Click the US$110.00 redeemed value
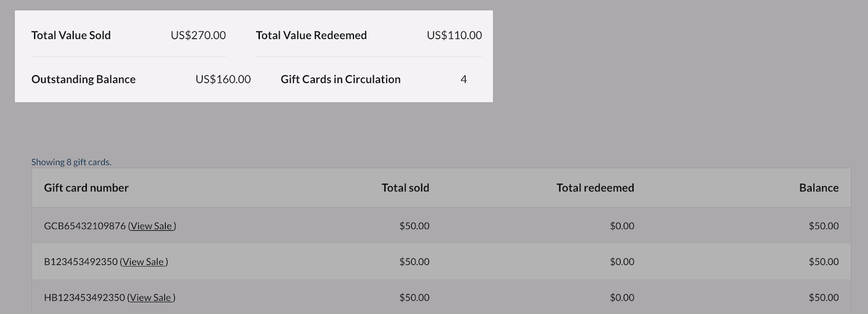 pos(454,35)
